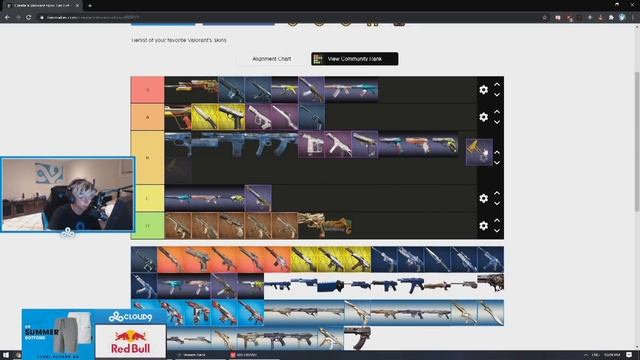This screenshot has width=640, height=360.
Task: Go forward using the browser forward arrow
Action: [x=18, y=18]
